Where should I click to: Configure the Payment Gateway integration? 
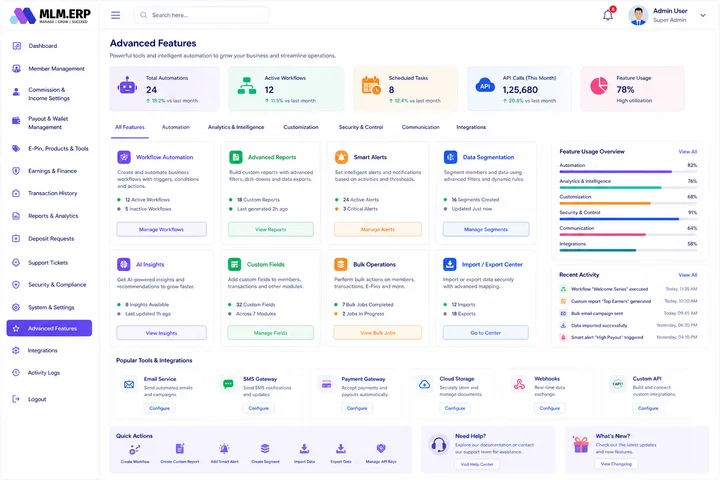point(357,408)
